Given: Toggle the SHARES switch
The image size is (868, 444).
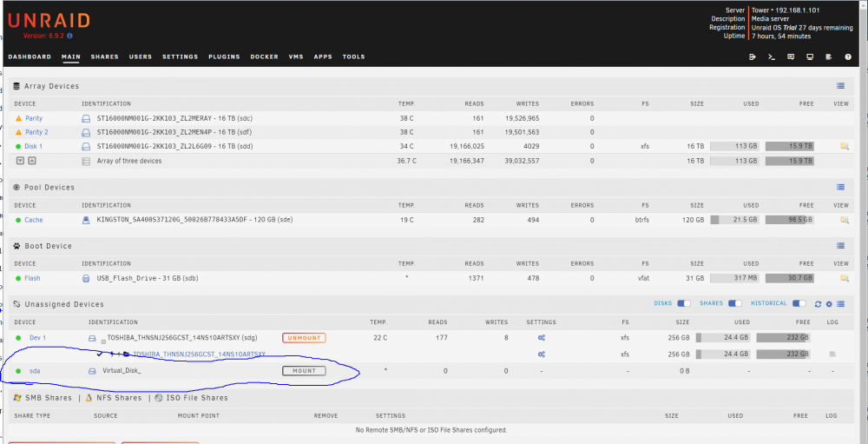Looking at the screenshot, I should tap(735, 303).
